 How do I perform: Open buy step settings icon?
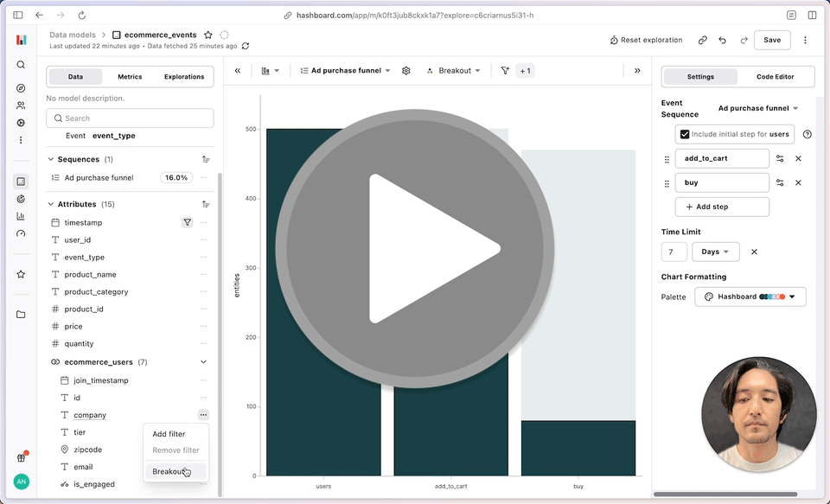(780, 182)
